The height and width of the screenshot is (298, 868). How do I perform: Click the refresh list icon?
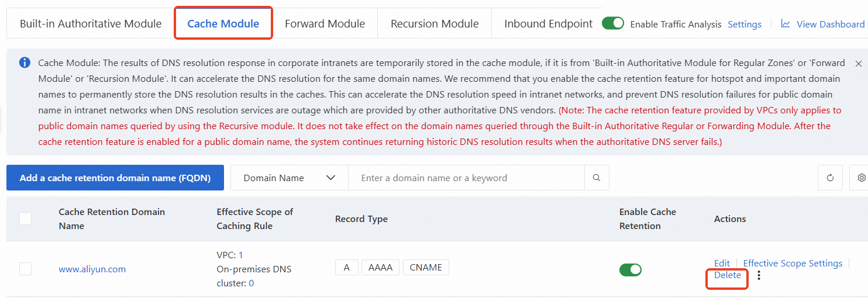[830, 178]
